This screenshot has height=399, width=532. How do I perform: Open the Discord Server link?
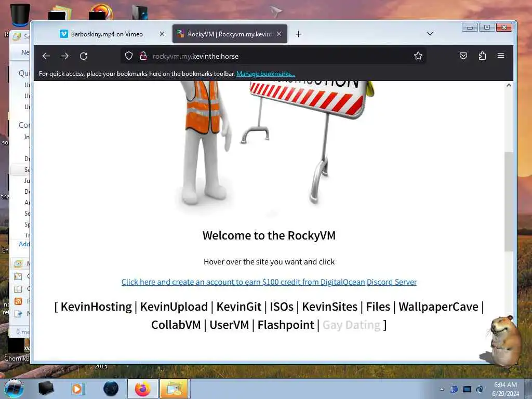[x=392, y=282]
